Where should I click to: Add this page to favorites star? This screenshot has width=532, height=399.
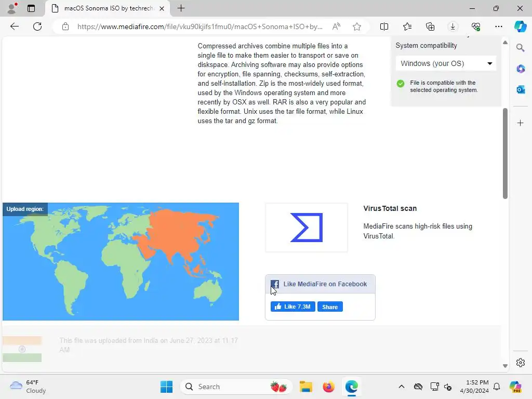click(x=356, y=26)
